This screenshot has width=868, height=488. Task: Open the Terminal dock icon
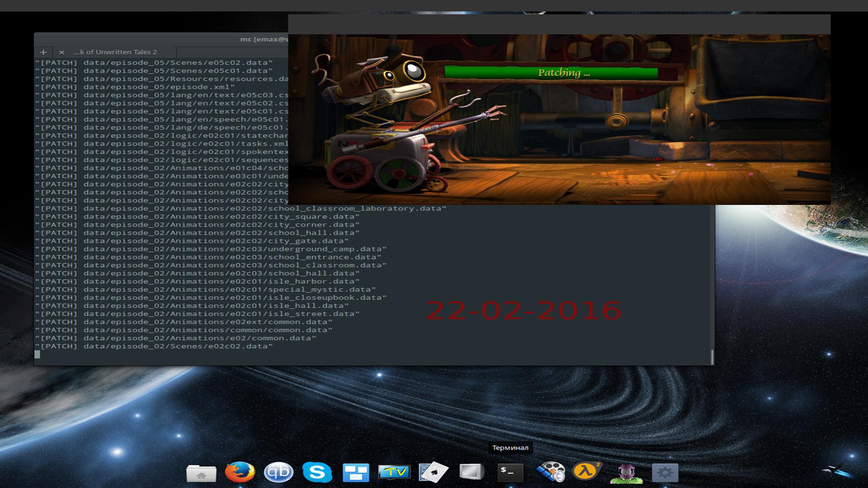click(x=510, y=472)
